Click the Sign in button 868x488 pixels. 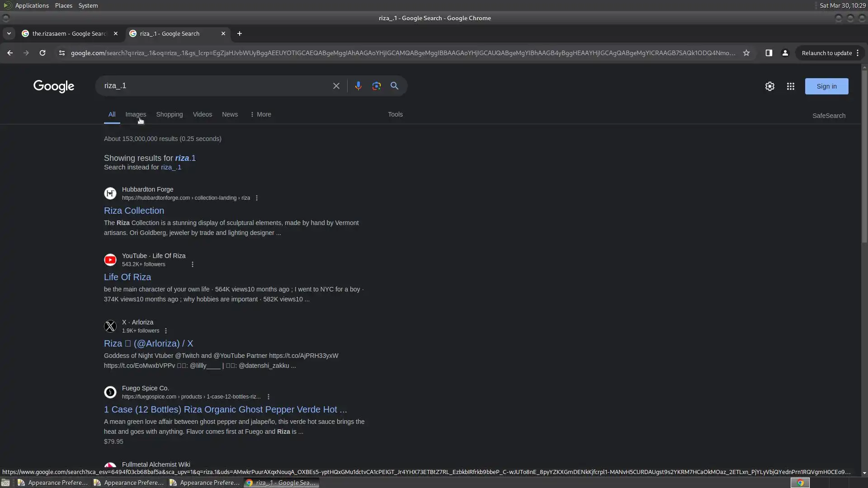pyautogui.click(x=826, y=86)
